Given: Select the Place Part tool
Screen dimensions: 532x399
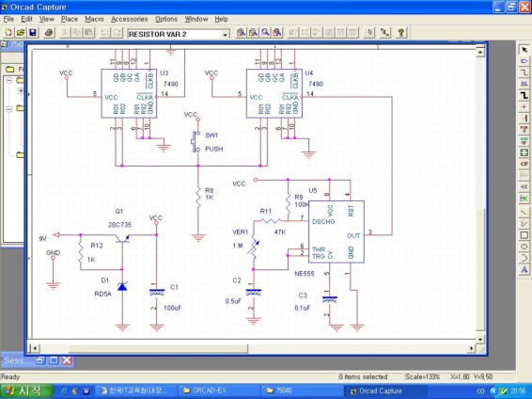Looking at the screenshot, I should [x=524, y=61].
